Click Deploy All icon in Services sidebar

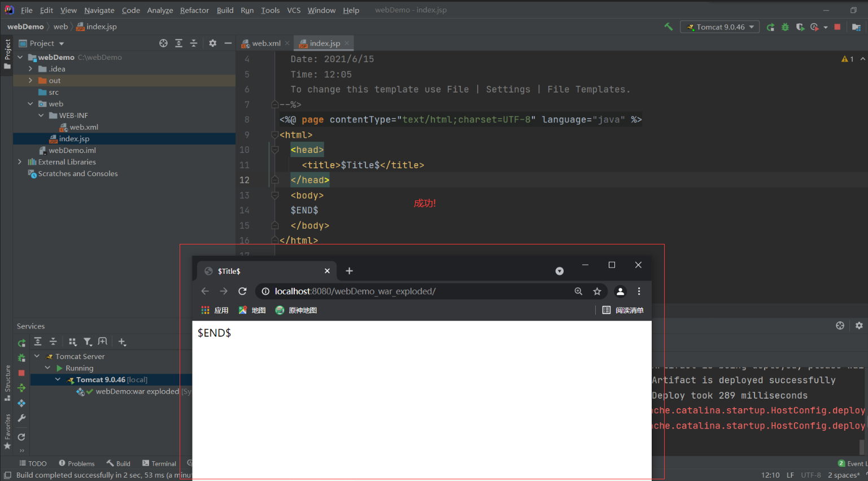pos(21,403)
